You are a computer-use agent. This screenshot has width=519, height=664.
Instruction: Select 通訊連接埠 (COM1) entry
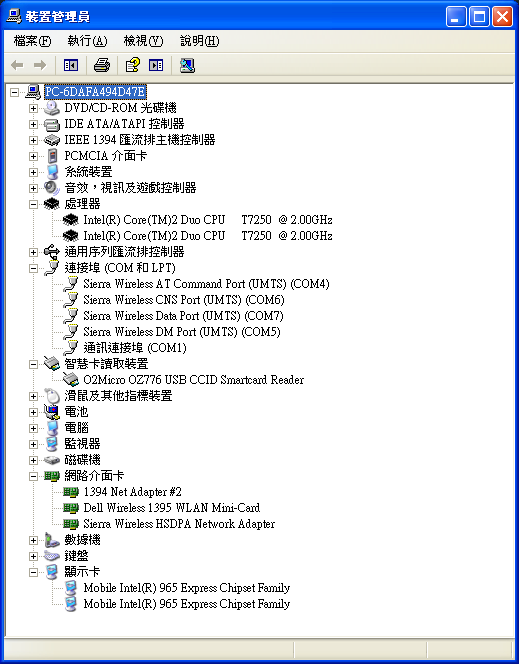135,348
